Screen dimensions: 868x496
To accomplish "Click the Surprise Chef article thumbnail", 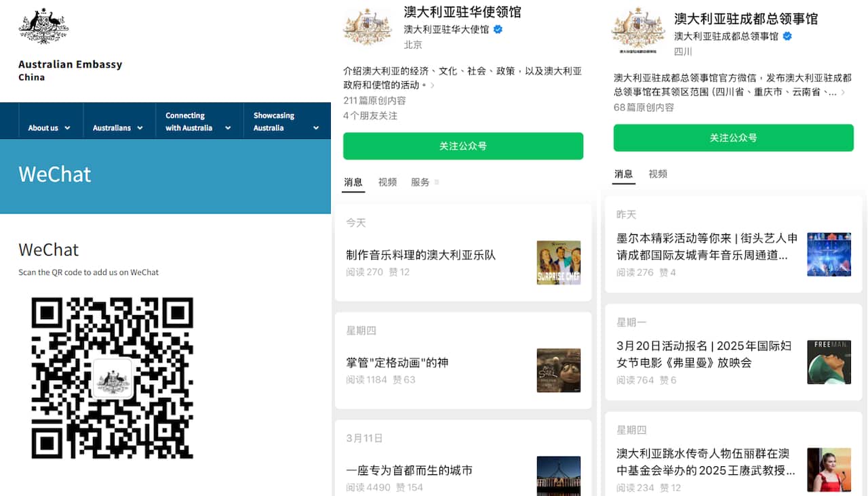I will point(558,262).
